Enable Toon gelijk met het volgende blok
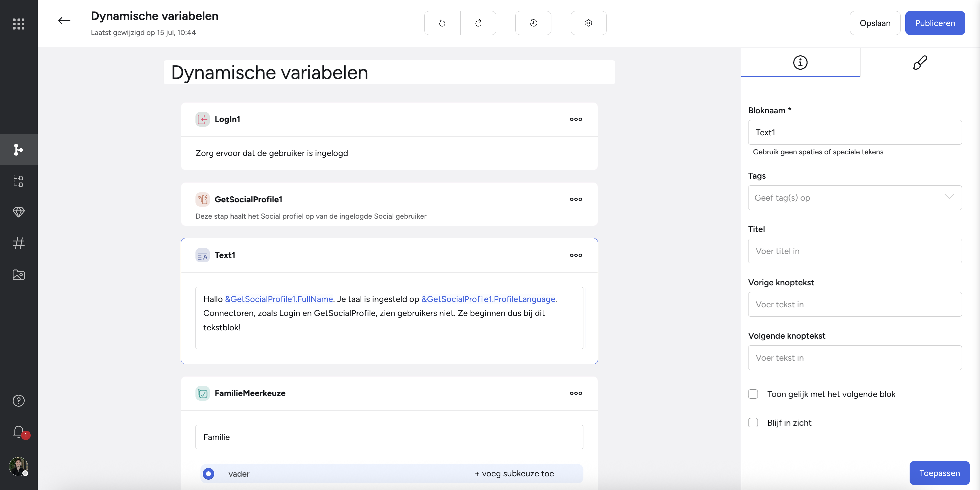The height and width of the screenshot is (490, 980). [x=753, y=394]
